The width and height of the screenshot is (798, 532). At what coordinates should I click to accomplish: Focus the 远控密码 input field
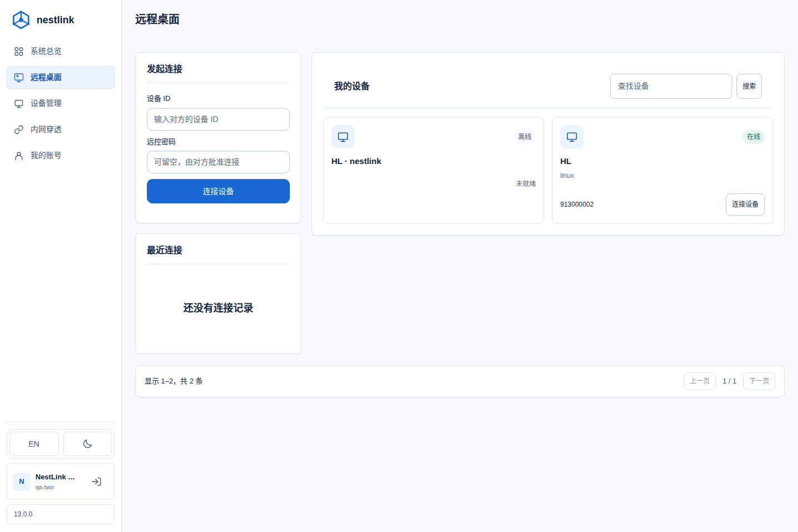tap(218, 162)
